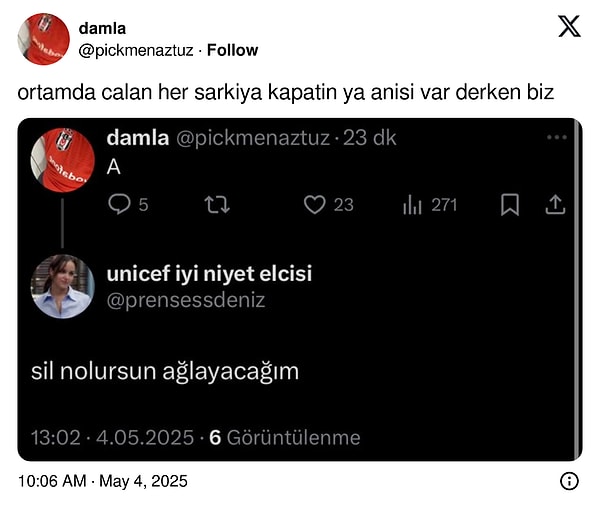Screen dimensions: 600x511
Task: Click the embedded screenshot reply text
Action: click(165, 371)
